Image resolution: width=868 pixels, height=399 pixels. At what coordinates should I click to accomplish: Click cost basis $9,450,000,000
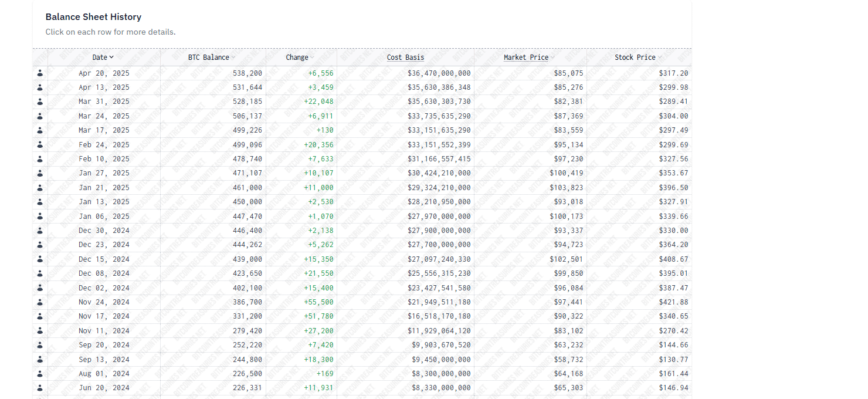pyautogui.click(x=441, y=360)
